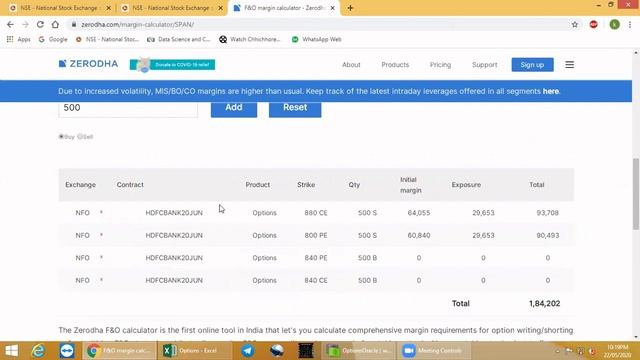Click the page vertical scrollbar thumb
Viewport: 640px width, 360px height.
click(x=636, y=194)
